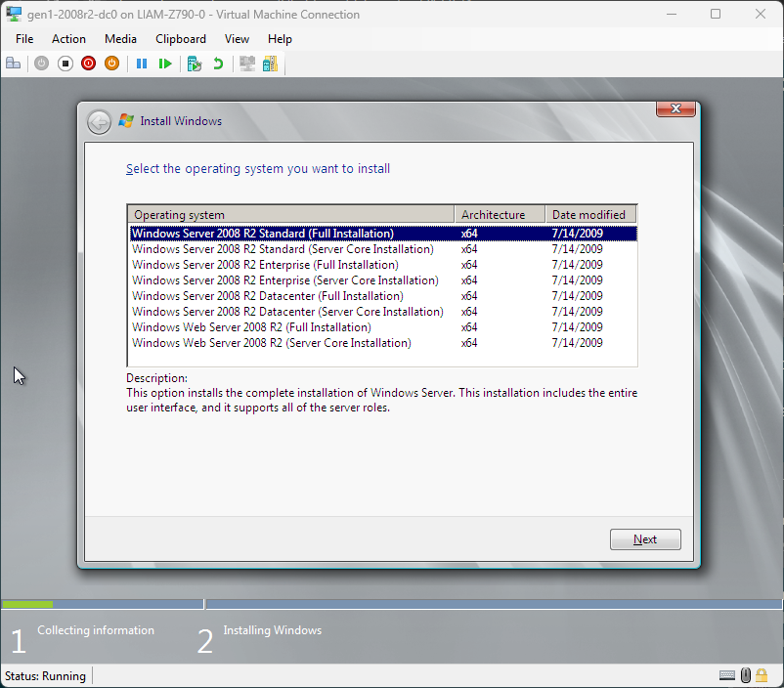The width and height of the screenshot is (784, 688).
Task: Go back using the Install Windows arrow button
Action: click(99, 122)
